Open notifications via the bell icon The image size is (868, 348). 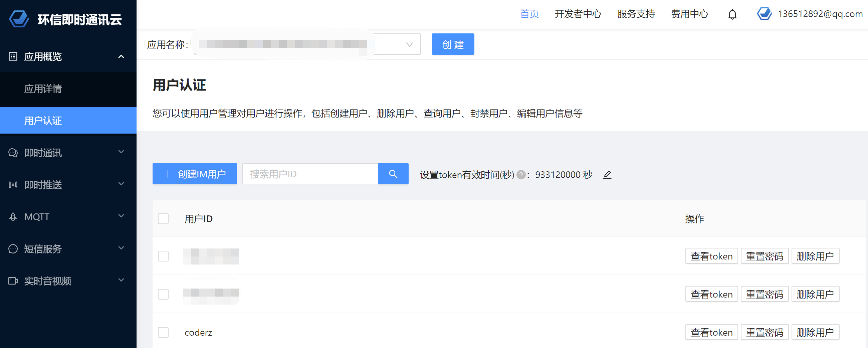[x=732, y=14]
